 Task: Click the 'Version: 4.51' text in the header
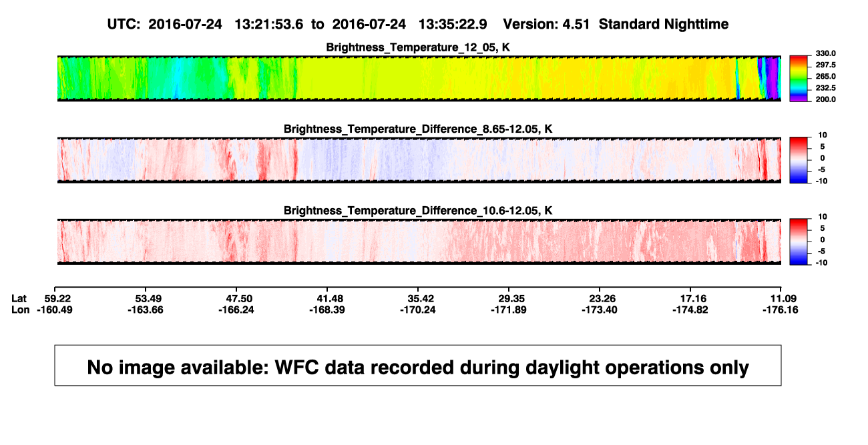tap(547, 24)
